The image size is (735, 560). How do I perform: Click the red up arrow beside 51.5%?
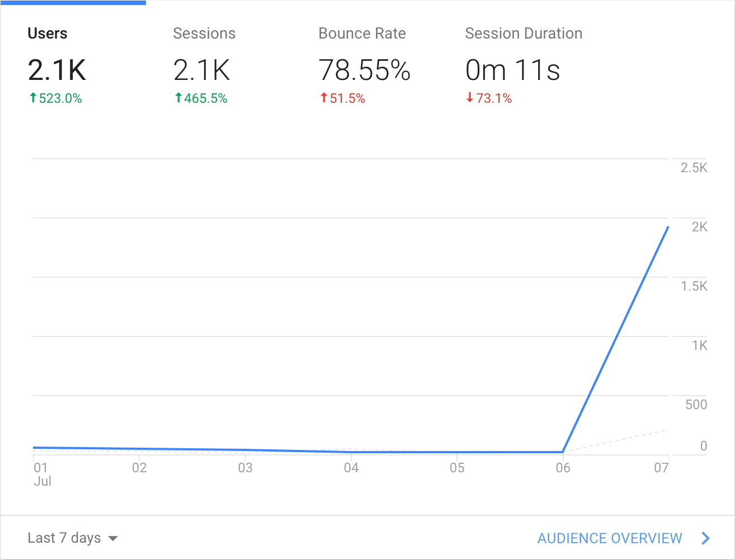324,98
